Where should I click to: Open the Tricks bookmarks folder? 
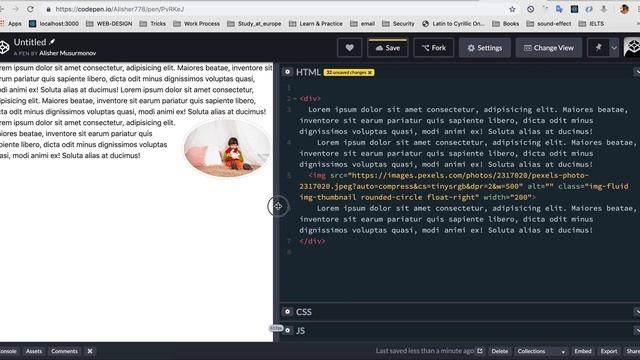point(153,24)
